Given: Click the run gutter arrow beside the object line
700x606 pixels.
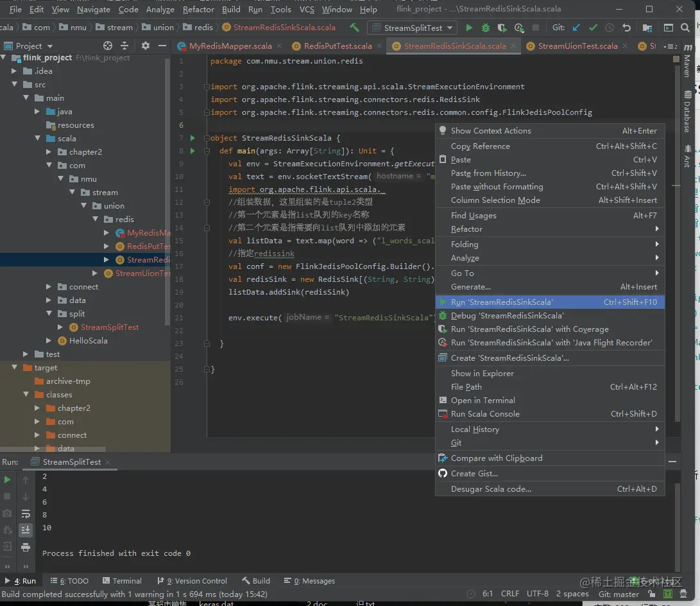Looking at the screenshot, I should pyautogui.click(x=192, y=138).
